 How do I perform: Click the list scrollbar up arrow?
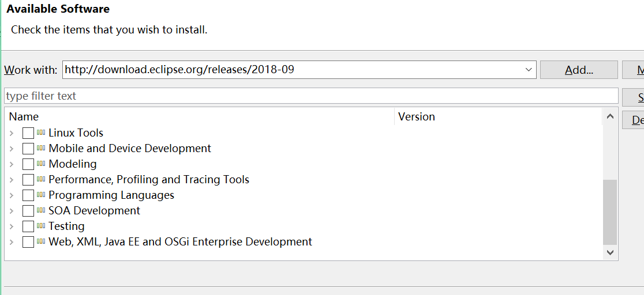tap(610, 116)
